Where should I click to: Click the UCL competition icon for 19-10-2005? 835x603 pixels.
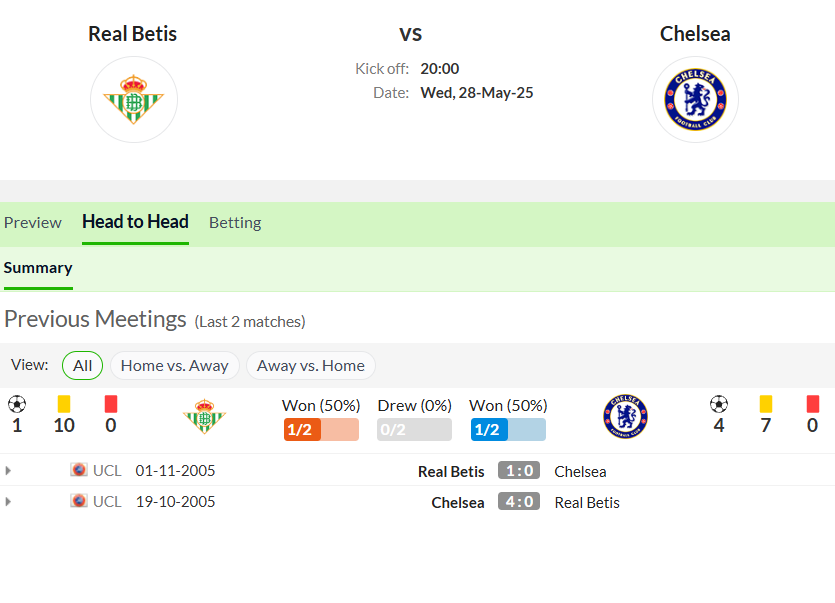79,501
